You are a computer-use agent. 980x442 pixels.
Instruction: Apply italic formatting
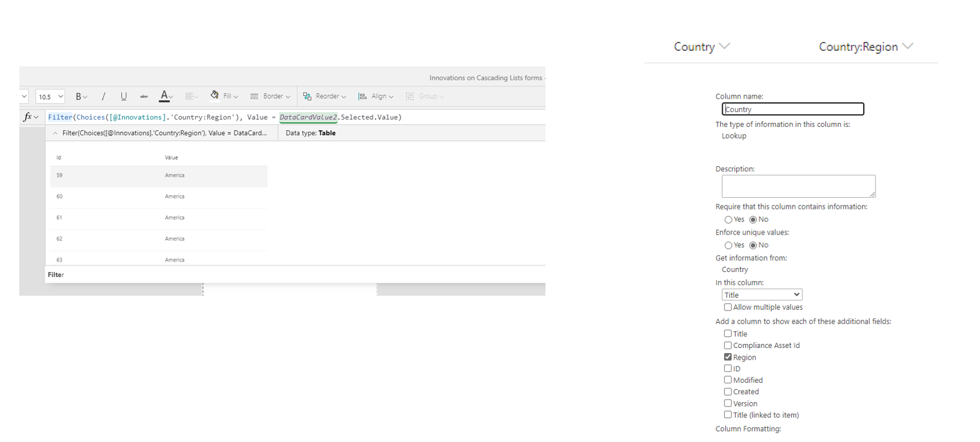103,95
